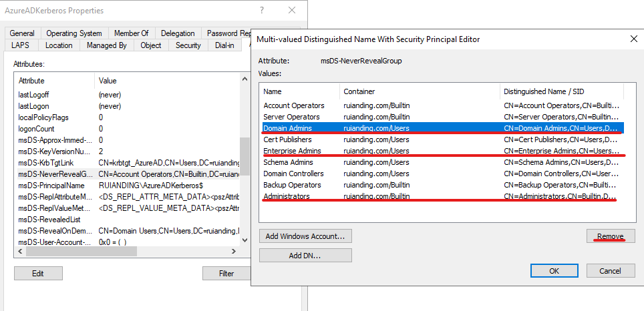Close the Multi-valued editor dialog
Viewport: 644px width, 311px height.
[634, 39]
